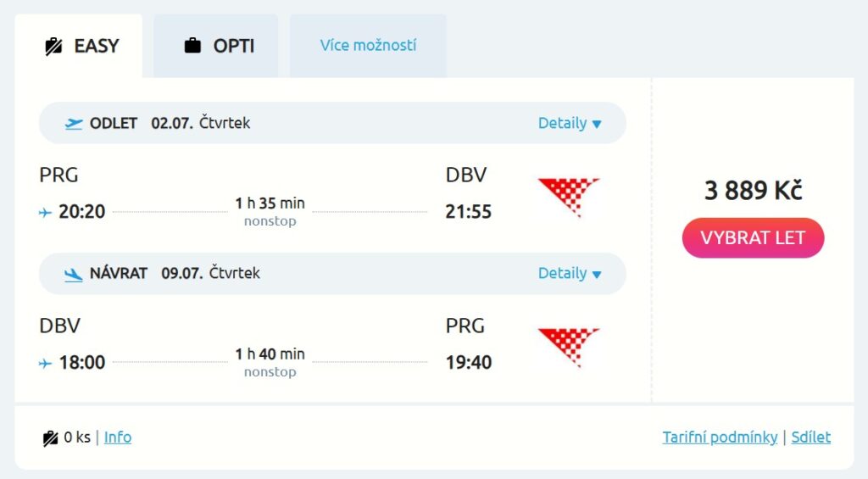The image size is (868, 479).
Task: Click the departing plane icon beside ODLET
Action: click(74, 124)
